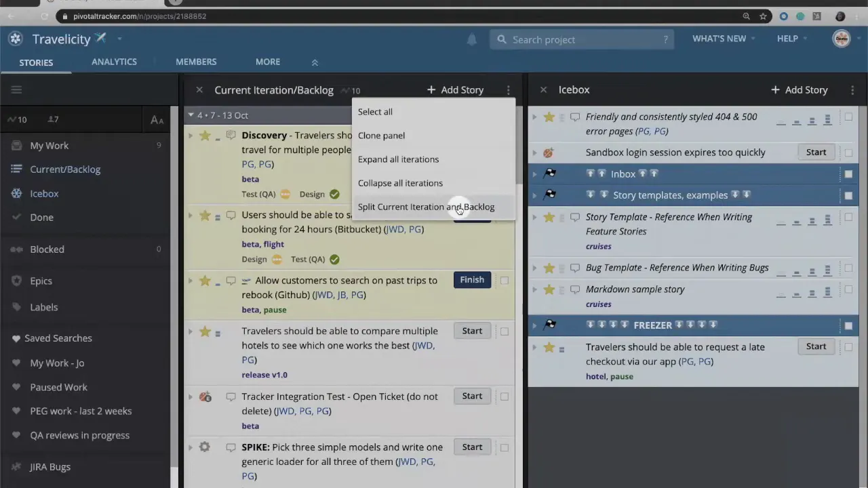The height and width of the screenshot is (488, 868).
Task: Switch to the ANALYTICS tab
Action: 114,62
